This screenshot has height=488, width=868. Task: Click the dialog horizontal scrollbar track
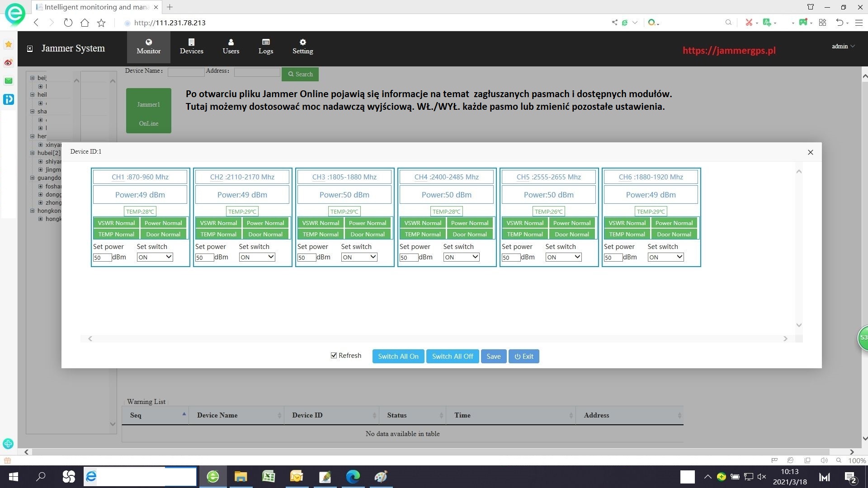pos(437,338)
